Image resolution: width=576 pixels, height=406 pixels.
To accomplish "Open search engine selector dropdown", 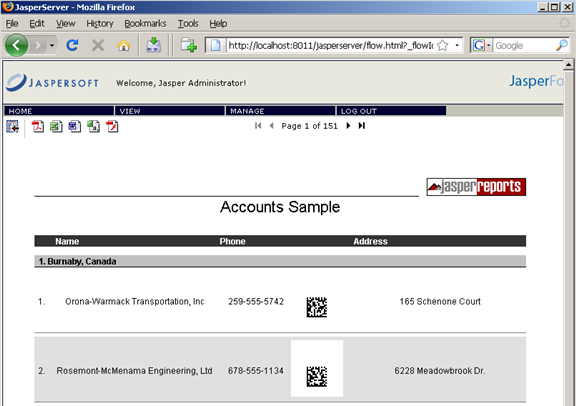I will [x=488, y=46].
